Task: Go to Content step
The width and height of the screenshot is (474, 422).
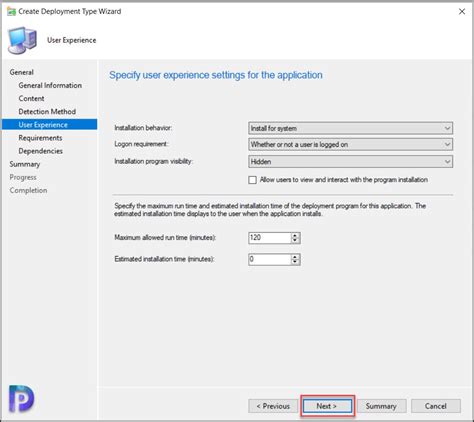Action: pyautogui.click(x=31, y=99)
